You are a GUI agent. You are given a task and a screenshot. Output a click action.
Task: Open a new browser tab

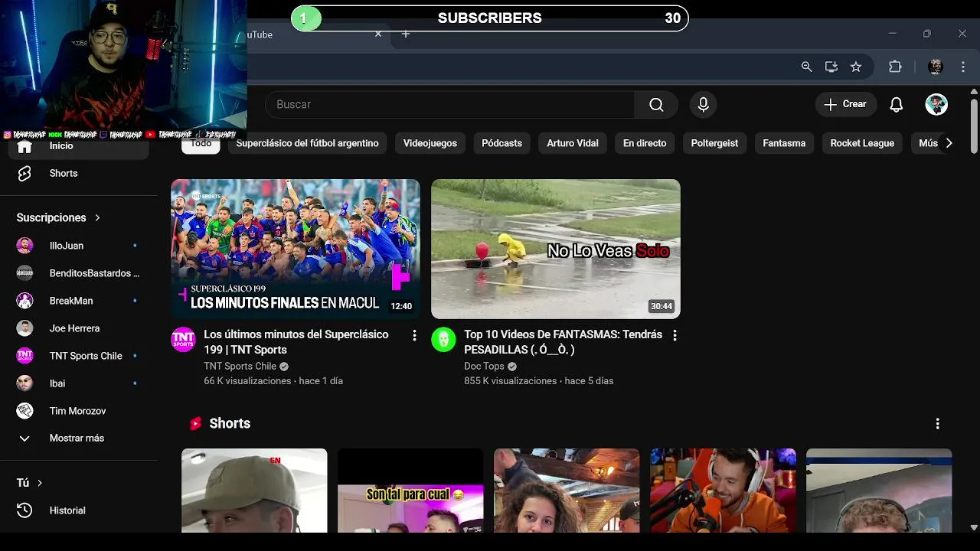pyautogui.click(x=406, y=34)
